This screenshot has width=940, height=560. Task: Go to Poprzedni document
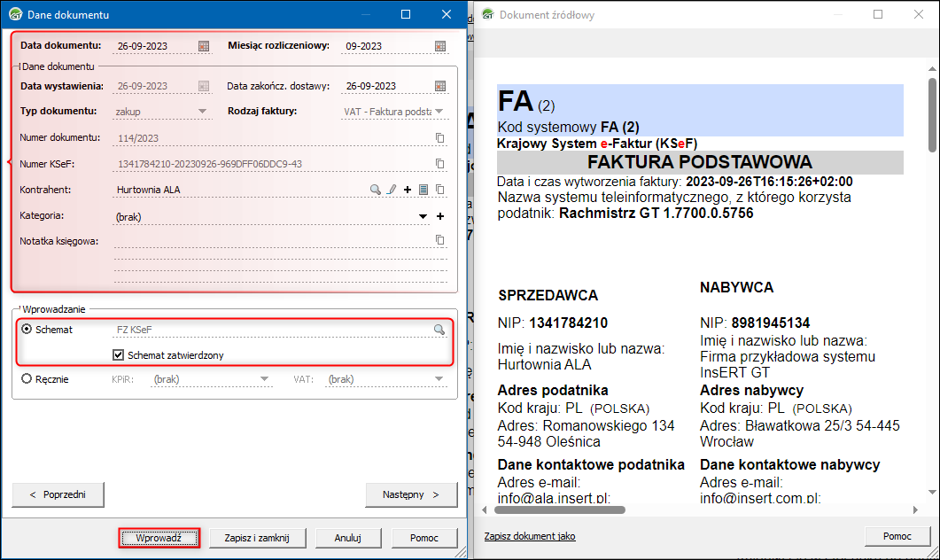58,494
